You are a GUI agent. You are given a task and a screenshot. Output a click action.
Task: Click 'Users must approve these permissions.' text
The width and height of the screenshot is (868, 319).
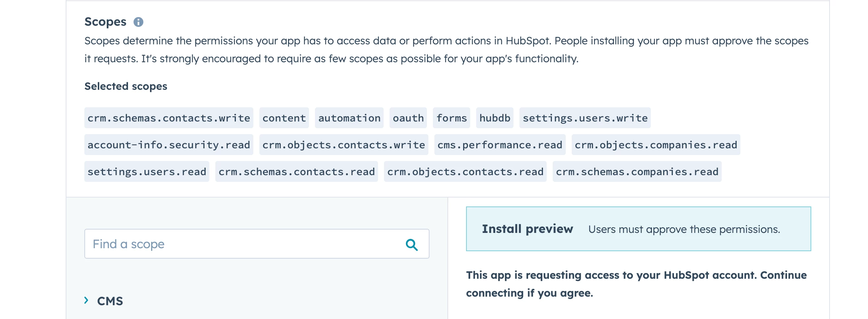tap(684, 229)
